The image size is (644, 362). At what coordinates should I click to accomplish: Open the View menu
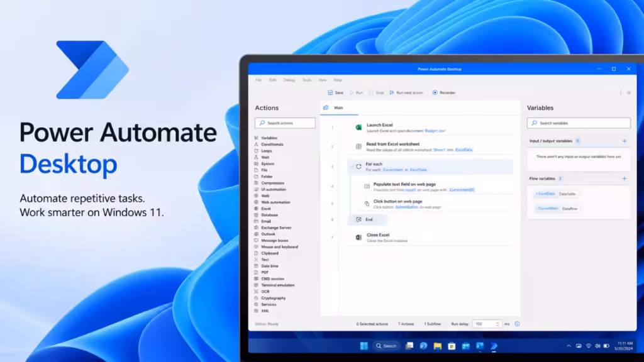323,80
